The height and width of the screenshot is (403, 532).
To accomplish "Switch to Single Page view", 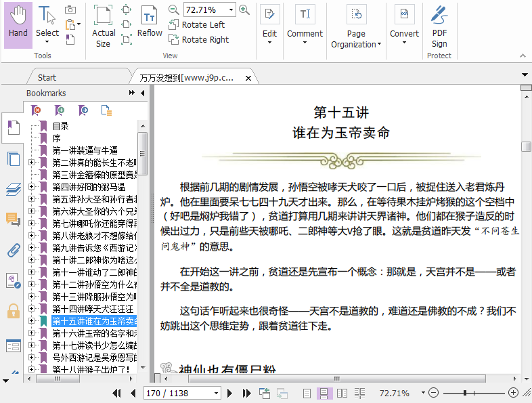I will click(307, 393).
